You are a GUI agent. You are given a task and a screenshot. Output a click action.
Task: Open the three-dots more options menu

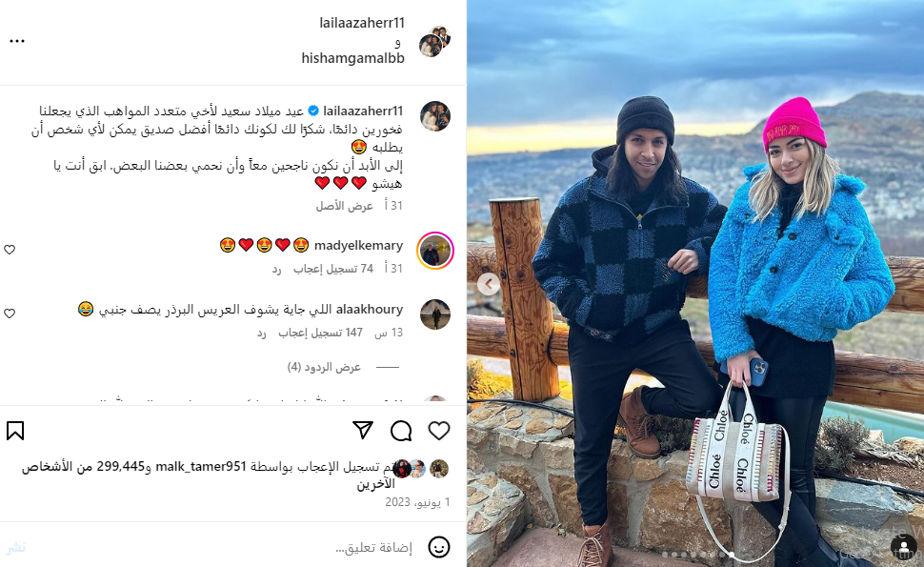(17, 41)
